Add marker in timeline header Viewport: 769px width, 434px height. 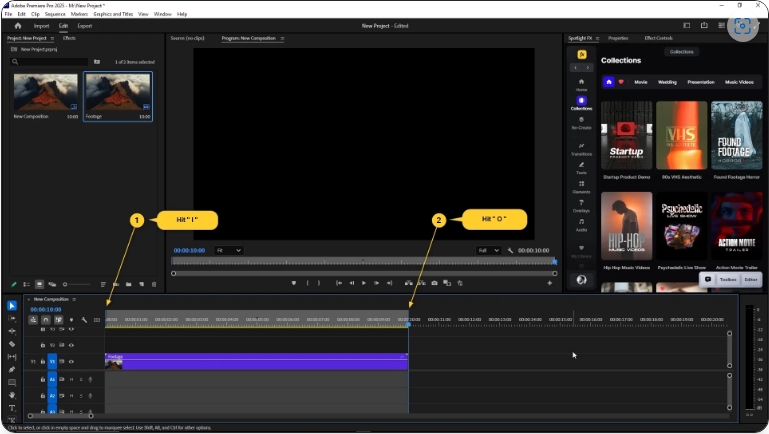click(72, 320)
